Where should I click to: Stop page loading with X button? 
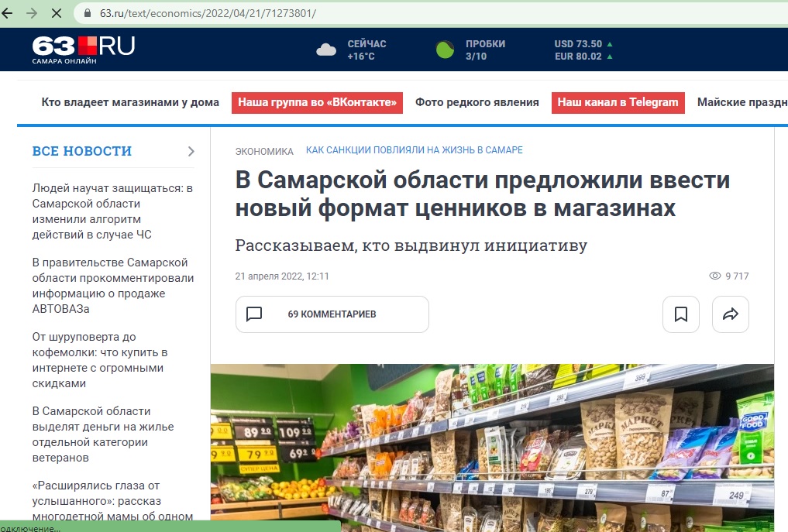point(57,14)
